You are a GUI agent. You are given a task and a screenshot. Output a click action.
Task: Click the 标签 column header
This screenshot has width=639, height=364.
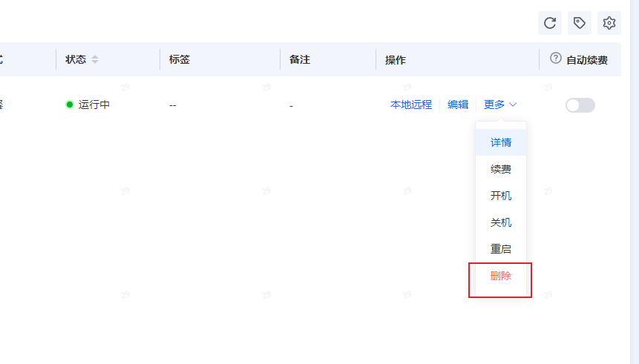[x=180, y=59]
